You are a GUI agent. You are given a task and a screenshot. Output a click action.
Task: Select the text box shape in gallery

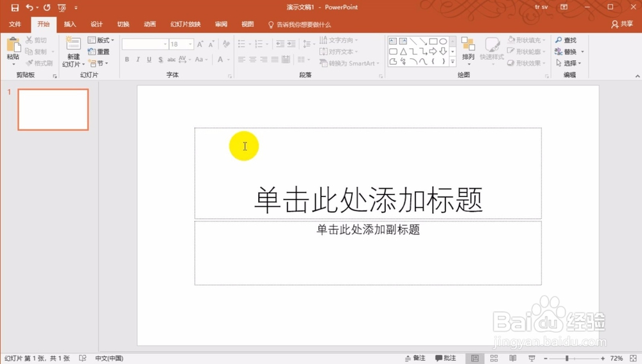[x=393, y=41]
